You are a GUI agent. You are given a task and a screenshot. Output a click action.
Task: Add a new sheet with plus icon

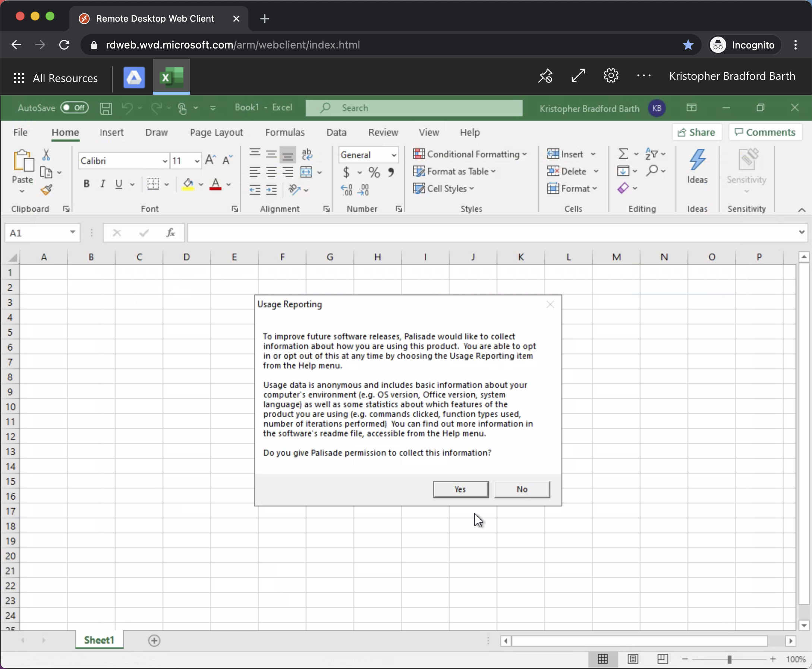pyautogui.click(x=154, y=641)
